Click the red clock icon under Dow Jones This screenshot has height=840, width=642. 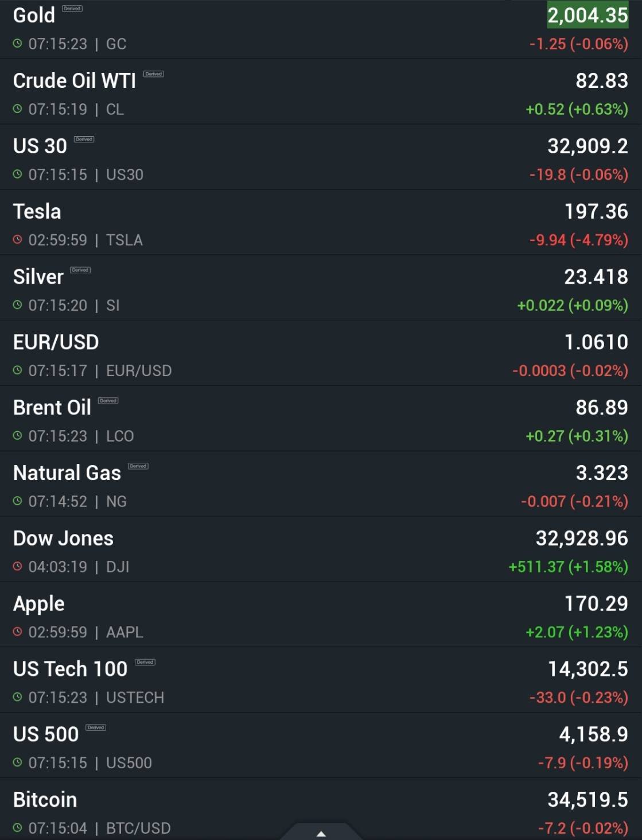(x=18, y=567)
